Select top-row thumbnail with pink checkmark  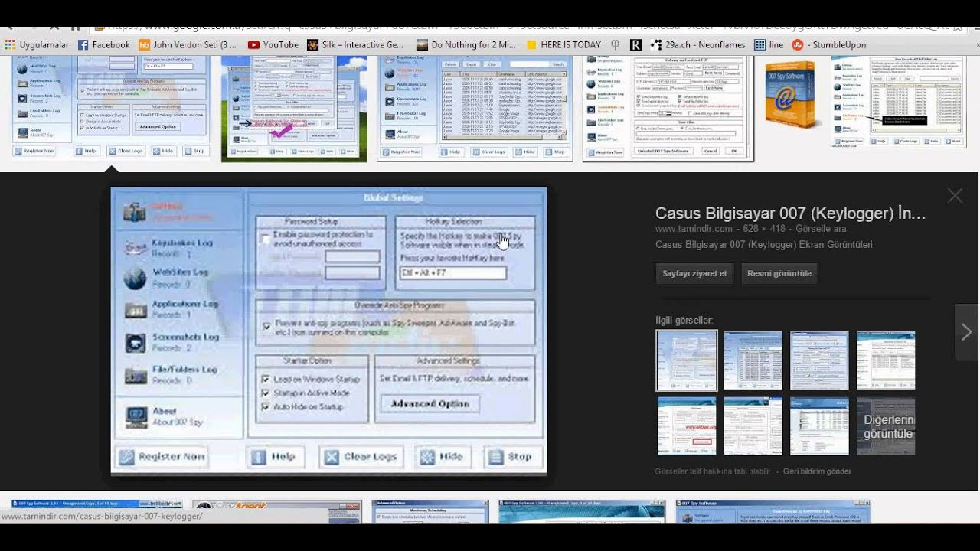point(294,108)
